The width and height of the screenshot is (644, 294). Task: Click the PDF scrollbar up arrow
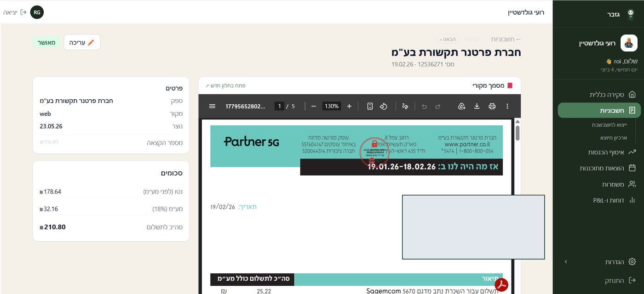point(517,122)
